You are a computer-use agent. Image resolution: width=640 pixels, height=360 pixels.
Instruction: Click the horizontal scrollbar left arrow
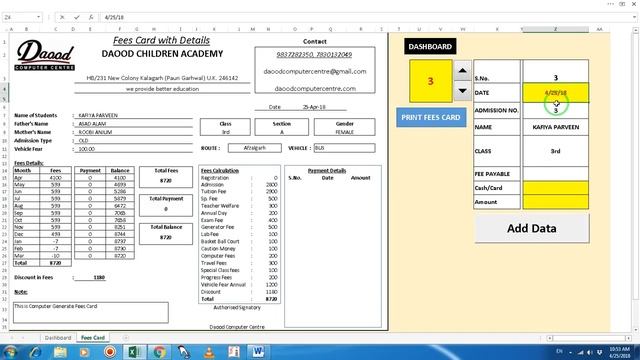(x=550, y=338)
